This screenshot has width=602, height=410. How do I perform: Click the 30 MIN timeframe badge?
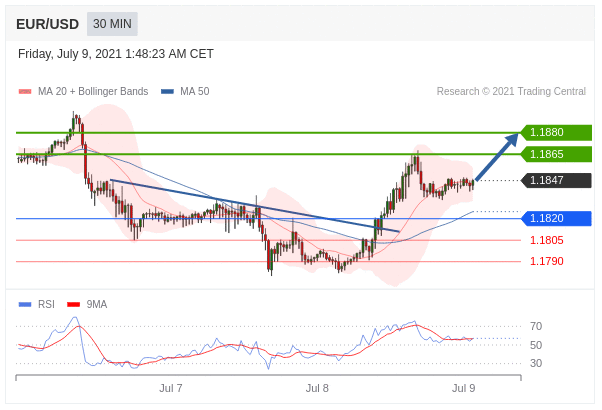tap(112, 24)
